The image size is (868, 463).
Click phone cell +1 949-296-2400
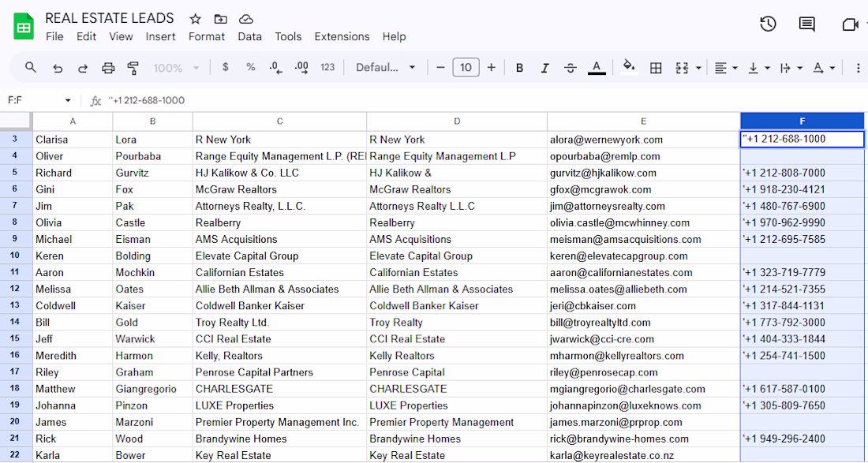pos(803,438)
